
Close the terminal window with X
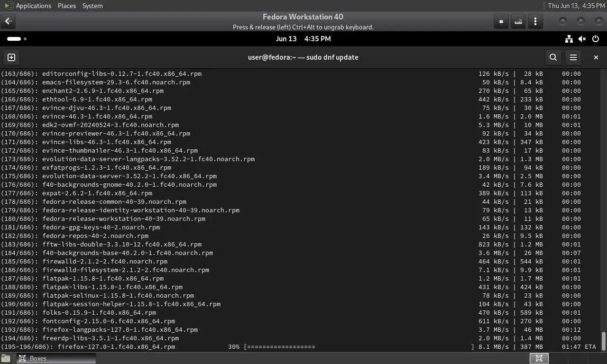[596, 57]
